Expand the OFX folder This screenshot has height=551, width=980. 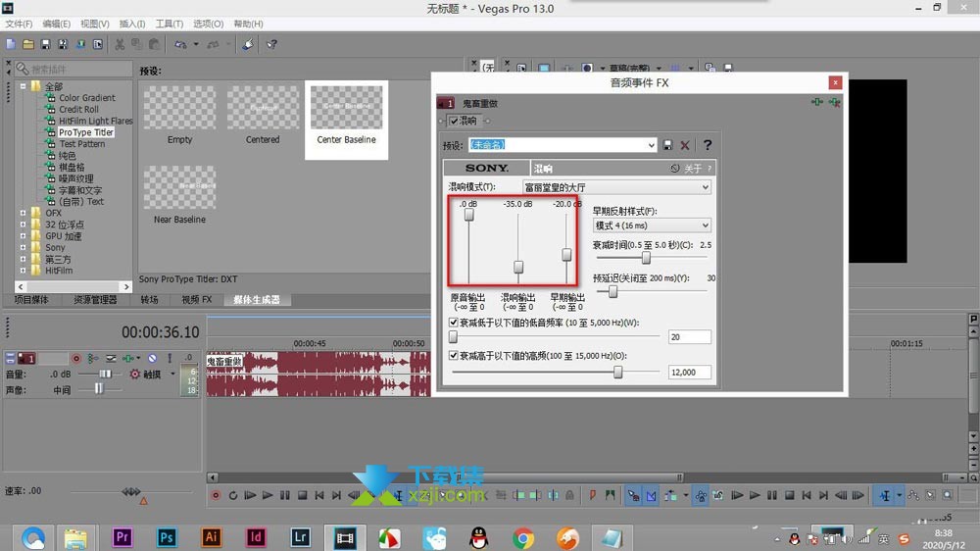click(x=24, y=214)
